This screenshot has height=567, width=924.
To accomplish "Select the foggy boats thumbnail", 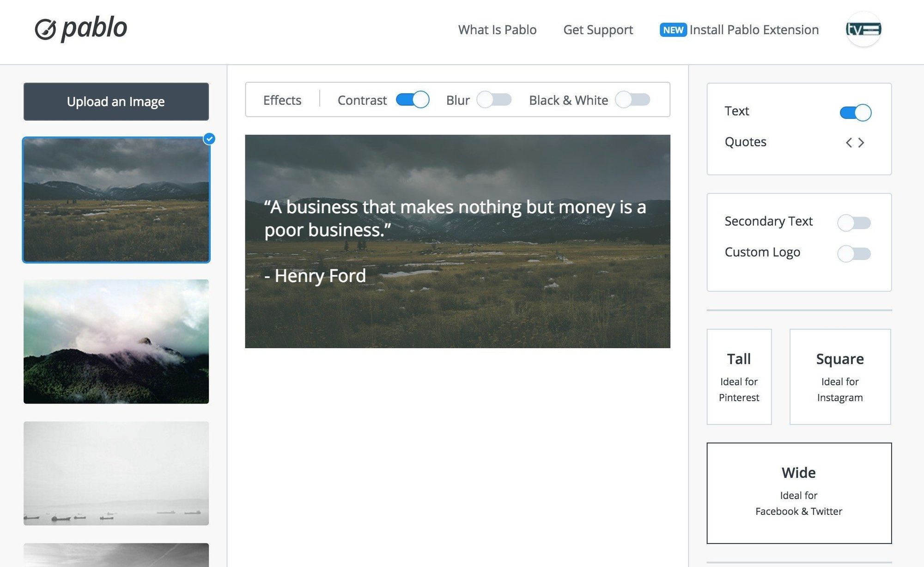I will (116, 473).
